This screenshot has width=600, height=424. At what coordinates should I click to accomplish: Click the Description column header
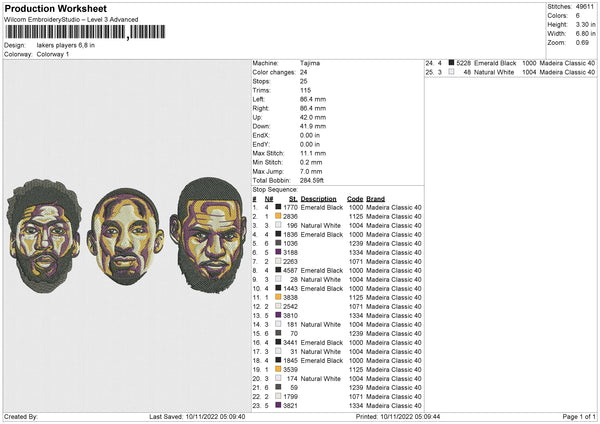tap(318, 199)
